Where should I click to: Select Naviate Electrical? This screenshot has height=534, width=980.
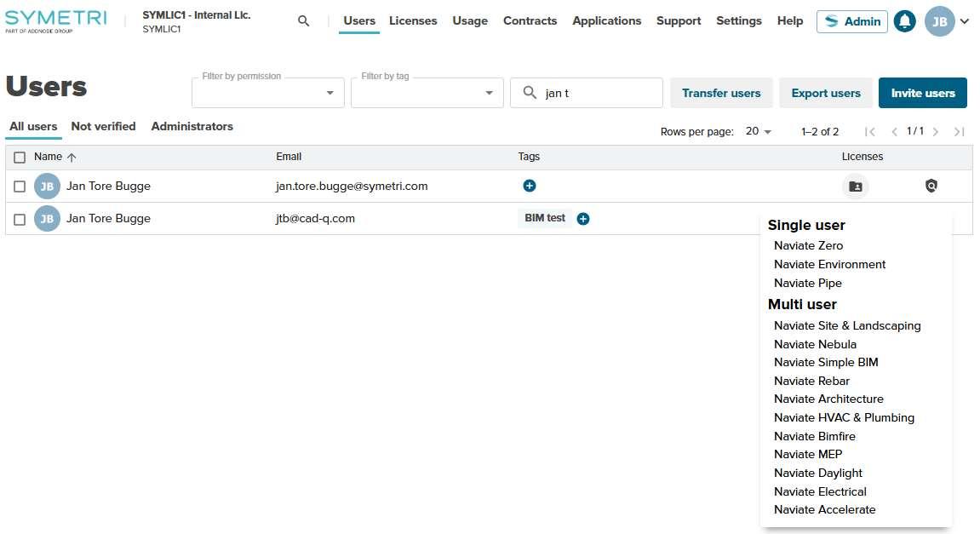(x=820, y=491)
